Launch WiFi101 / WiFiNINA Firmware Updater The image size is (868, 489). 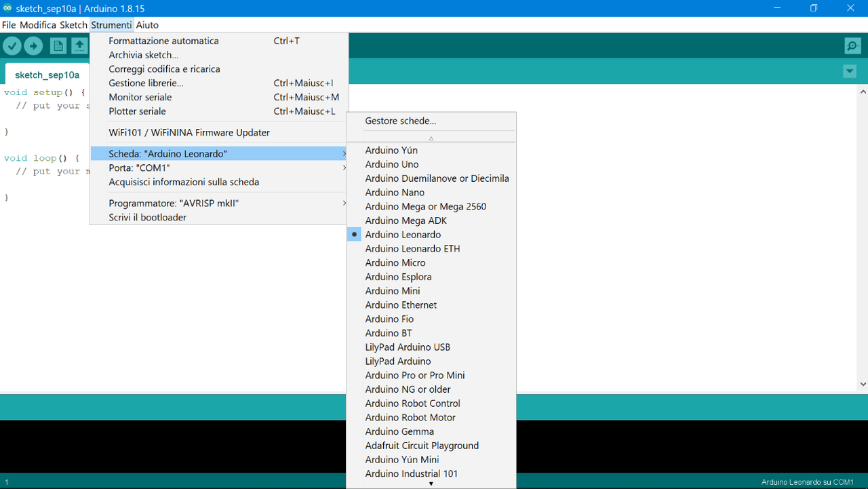(x=219, y=132)
